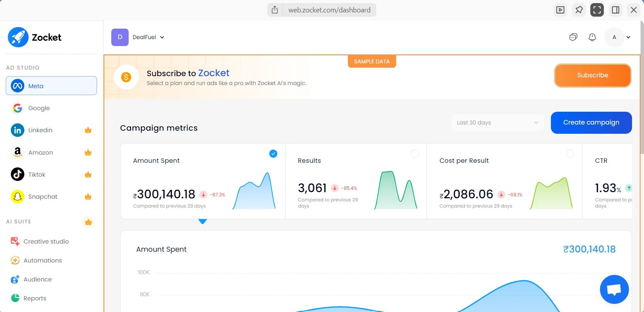
Task: Click the page vertical scrollbar
Action: tap(642, 87)
